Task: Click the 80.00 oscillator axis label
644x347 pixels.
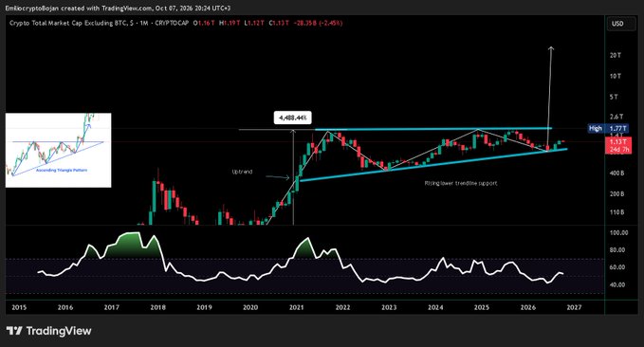Action: 617,249
